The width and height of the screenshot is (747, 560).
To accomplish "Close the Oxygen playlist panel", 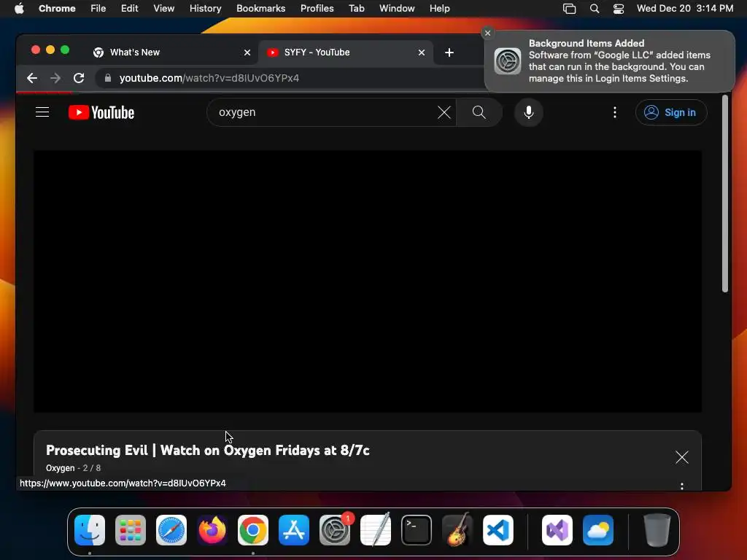I will click(682, 457).
